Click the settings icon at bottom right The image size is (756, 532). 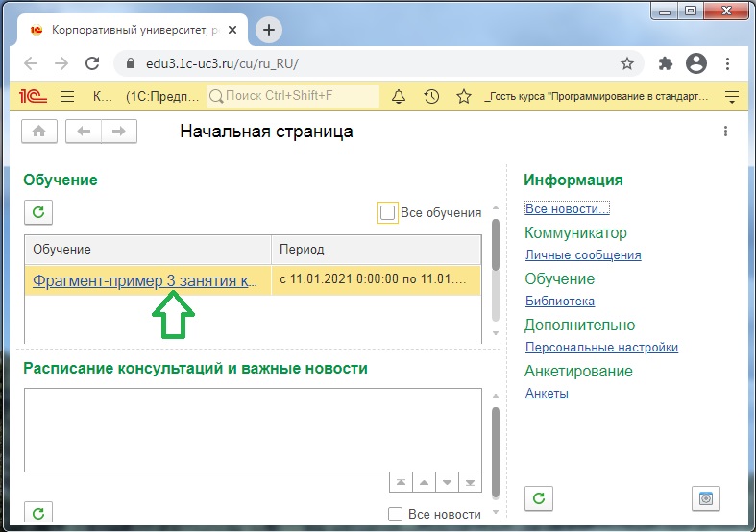point(705,498)
